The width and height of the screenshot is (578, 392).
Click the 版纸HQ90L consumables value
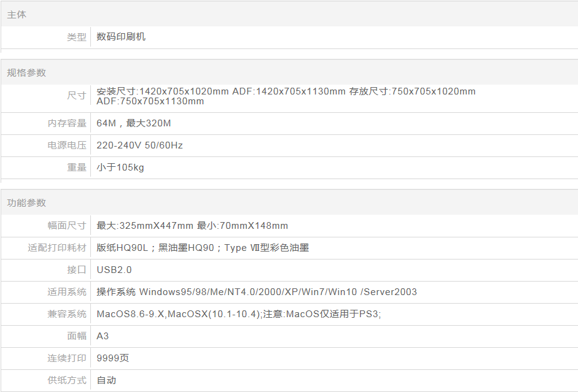click(x=123, y=248)
